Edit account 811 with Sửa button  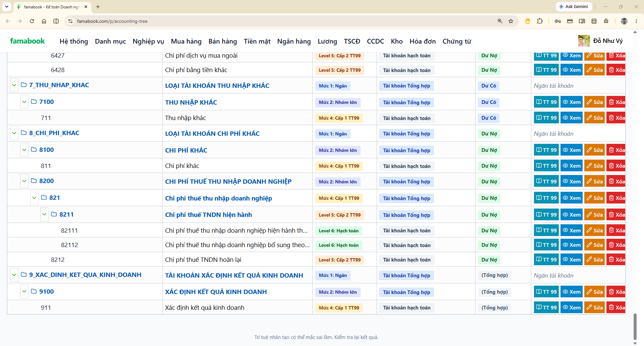point(594,166)
